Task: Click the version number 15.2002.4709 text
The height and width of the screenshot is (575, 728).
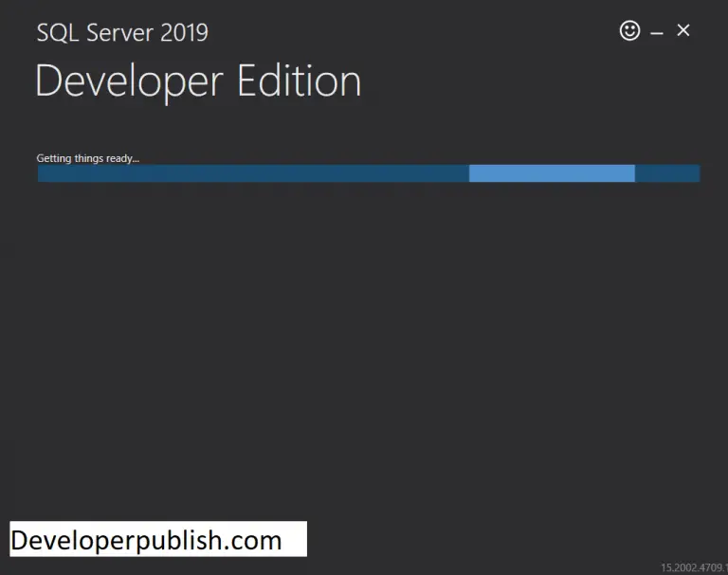Action: click(694, 567)
